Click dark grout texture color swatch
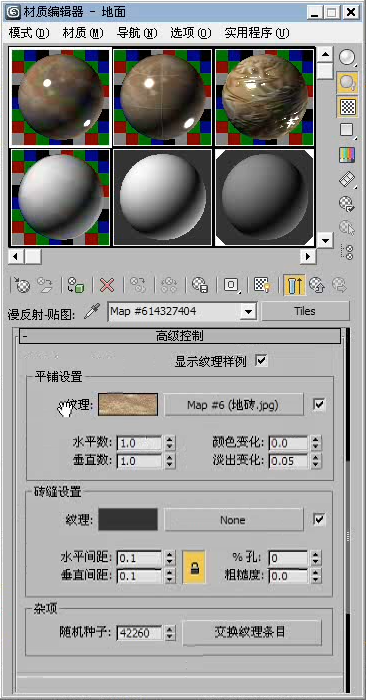The image size is (366, 700). 128,520
